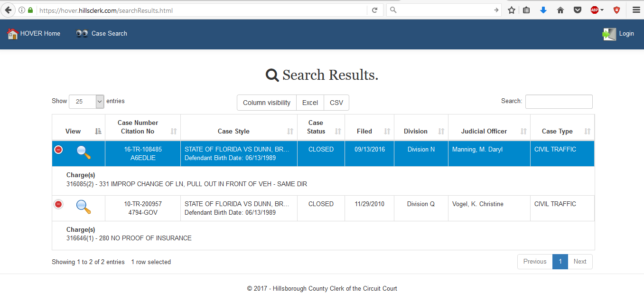Viewport: 644px width, 294px height.
Task: Select page 1 in pagination
Action: pyautogui.click(x=560, y=262)
